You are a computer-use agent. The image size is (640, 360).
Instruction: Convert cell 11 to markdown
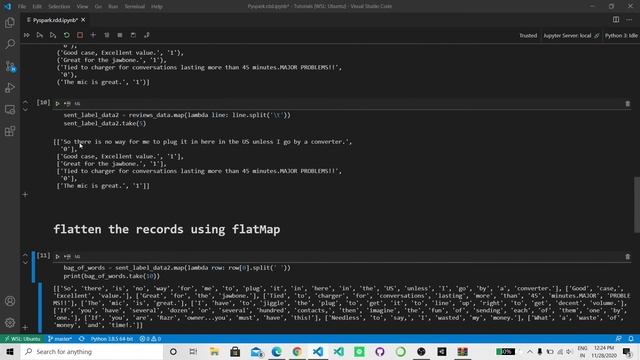[x=77, y=257]
